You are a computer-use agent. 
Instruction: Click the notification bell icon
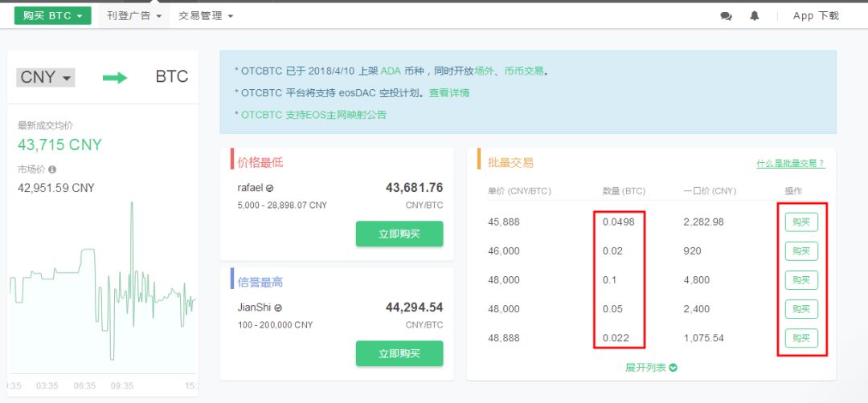tap(754, 16)
